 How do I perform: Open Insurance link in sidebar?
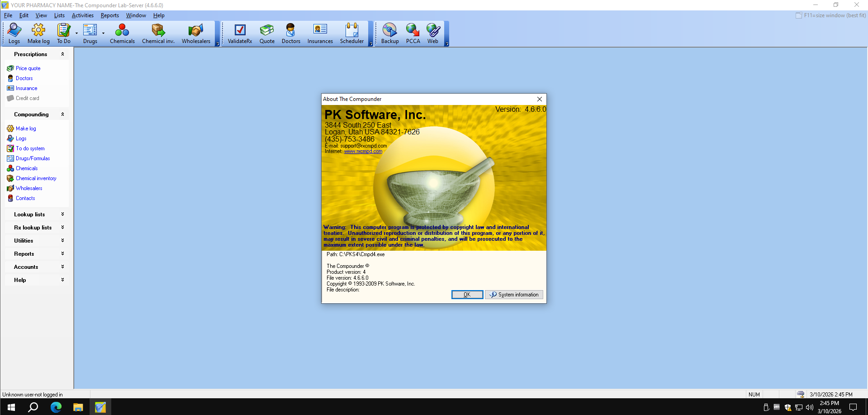pyautogui.click(x=26, y=88)
